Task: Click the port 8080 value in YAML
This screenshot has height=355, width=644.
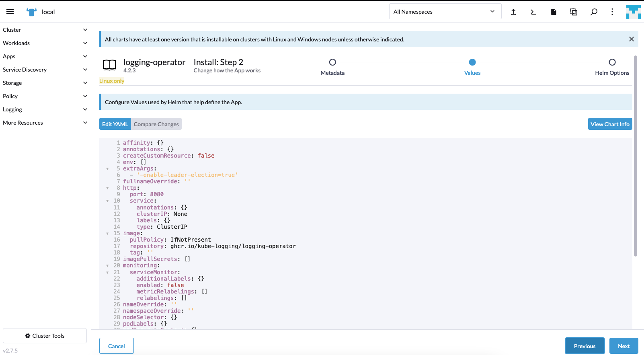Action: pyautogui.click(x=157, y=194)
